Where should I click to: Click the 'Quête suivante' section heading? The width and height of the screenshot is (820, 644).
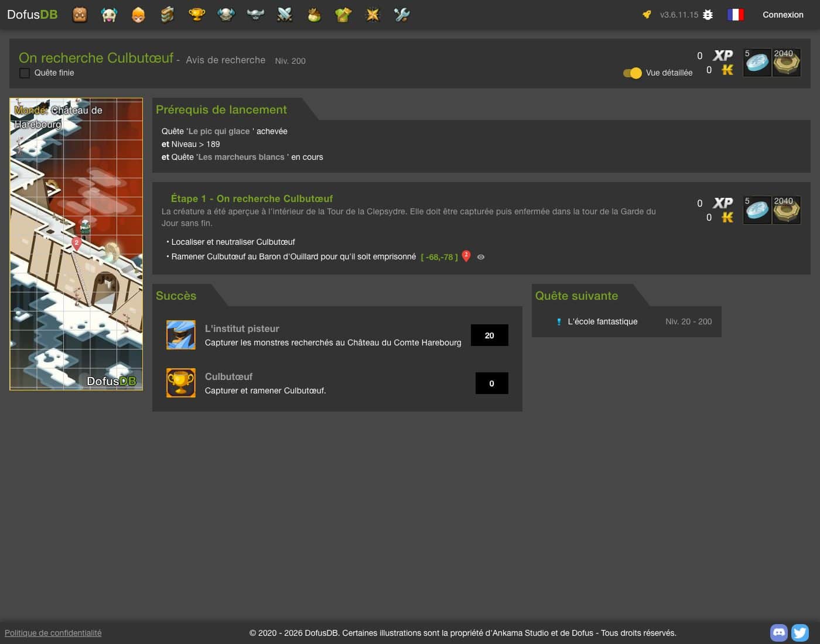point(577,296)
